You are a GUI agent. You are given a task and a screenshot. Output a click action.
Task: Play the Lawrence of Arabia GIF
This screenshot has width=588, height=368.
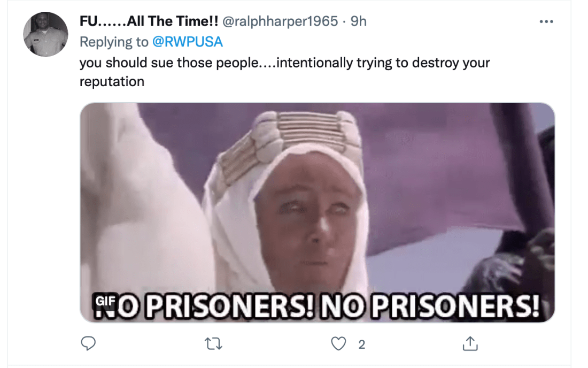317,212
